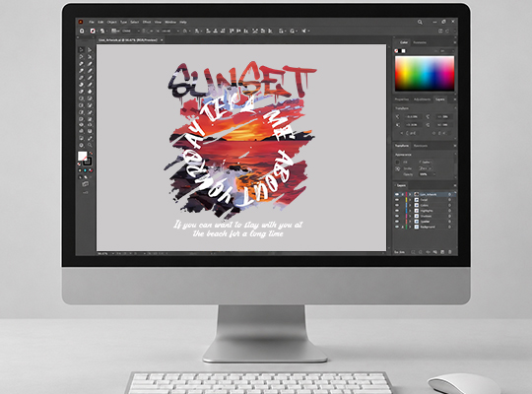The width and height of the screenshot is (532, 394).
Task: Expand the Splatter layer arrow
Action: [410, 222]
